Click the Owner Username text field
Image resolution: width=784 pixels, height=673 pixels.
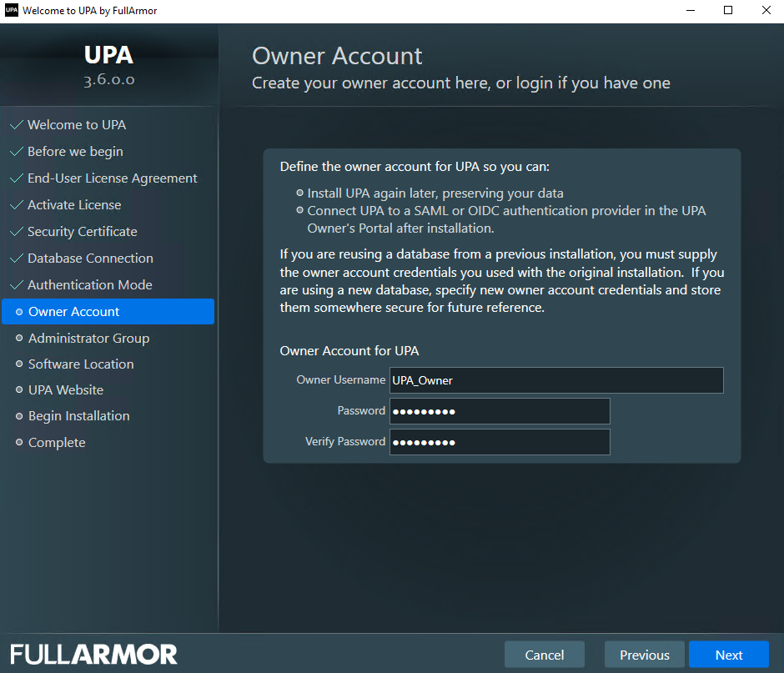pos(555,380)
